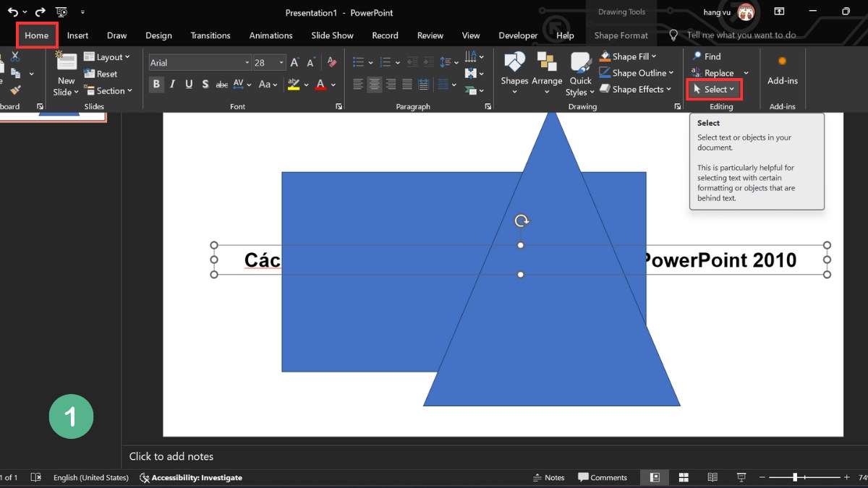Screen dimensions: 868x488
Task: Click the Redo arrow in the title bar
Action: point(41,12)
